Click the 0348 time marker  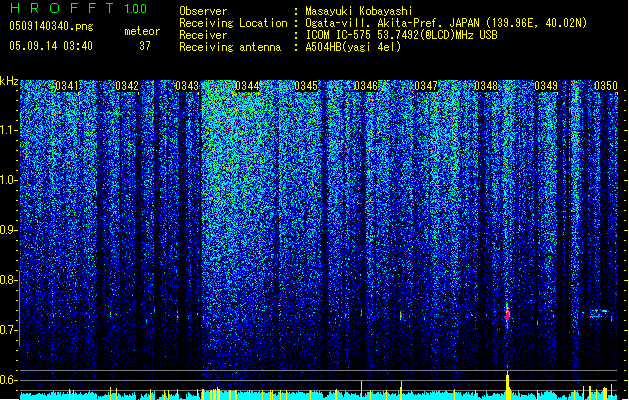click(486, 86)
